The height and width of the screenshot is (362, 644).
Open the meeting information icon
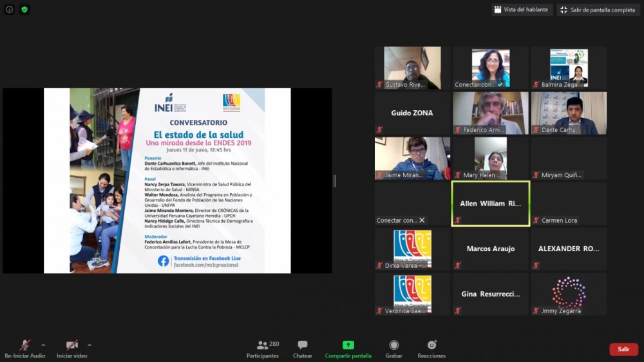[10, 10]
